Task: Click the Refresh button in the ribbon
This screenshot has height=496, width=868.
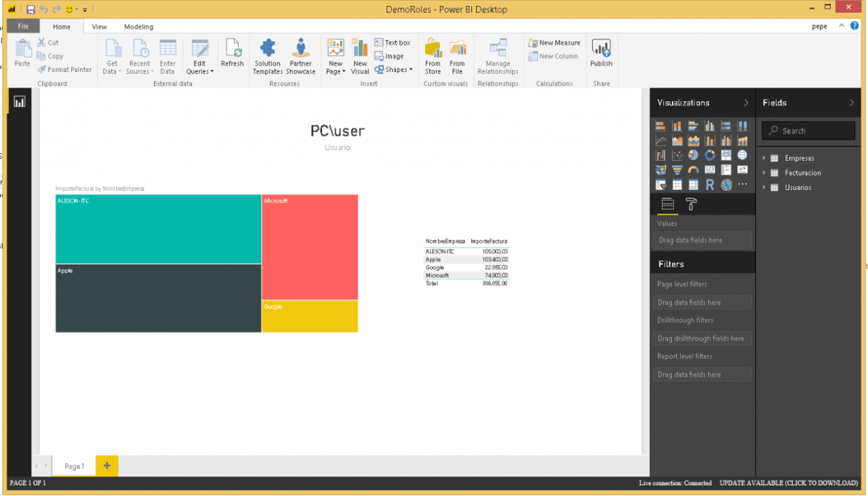Action: point(232,56)
